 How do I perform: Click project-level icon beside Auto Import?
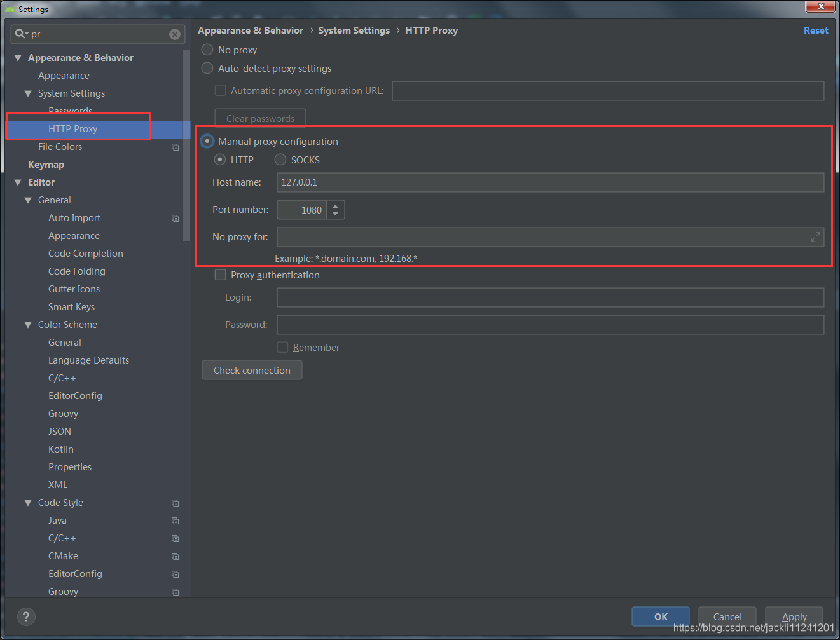coord(176,218)
